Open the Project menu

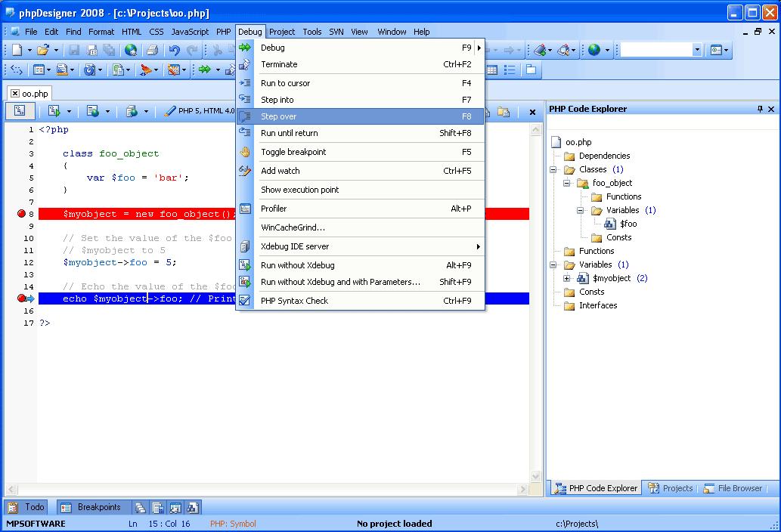282,31
